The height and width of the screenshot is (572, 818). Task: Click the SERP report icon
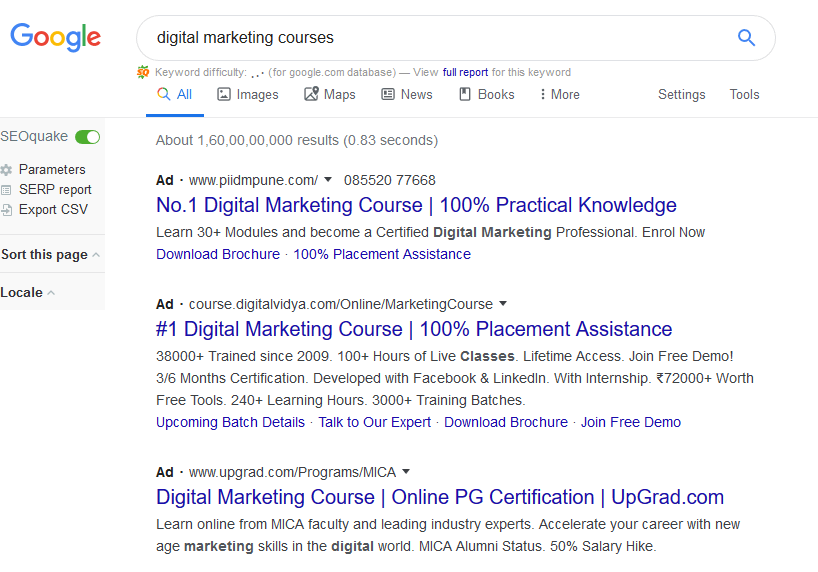pos(6,189)
